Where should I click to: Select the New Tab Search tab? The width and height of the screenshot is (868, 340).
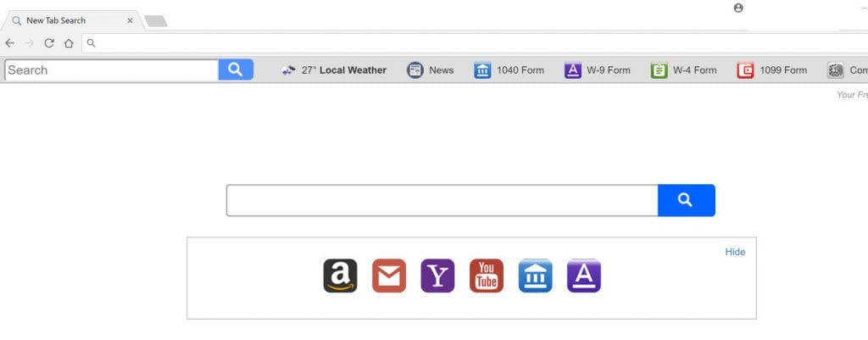pyautogui.click(x=71, y=20)
